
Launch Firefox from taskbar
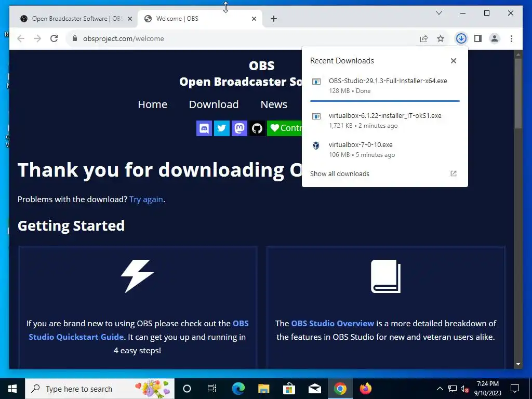pyautogui.click(x=365, y=389)
